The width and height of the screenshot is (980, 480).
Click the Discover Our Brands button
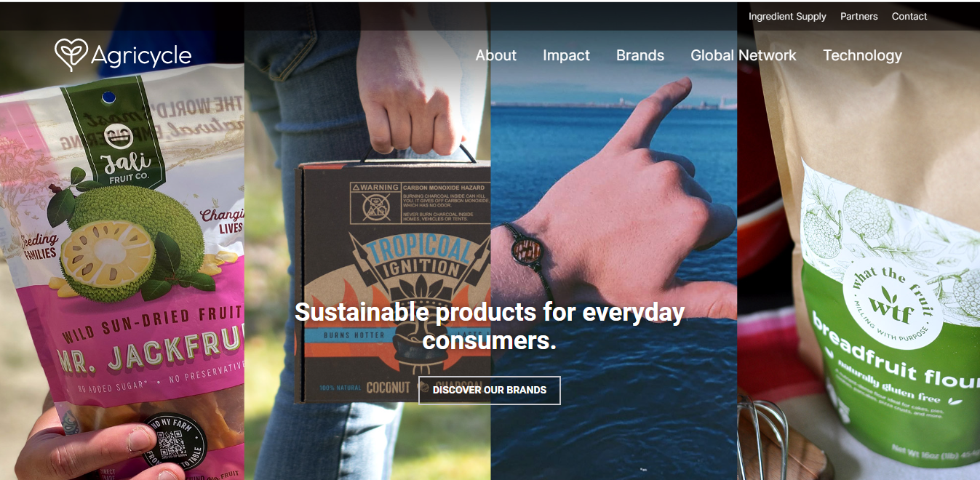[x=490, y=390]
